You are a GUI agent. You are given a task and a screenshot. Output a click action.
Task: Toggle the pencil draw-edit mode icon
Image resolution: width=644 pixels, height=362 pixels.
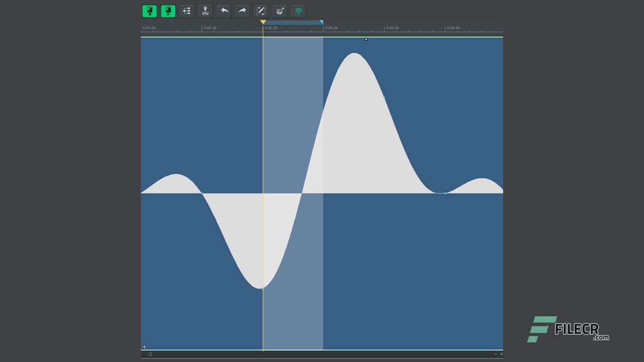click(261, 11)
